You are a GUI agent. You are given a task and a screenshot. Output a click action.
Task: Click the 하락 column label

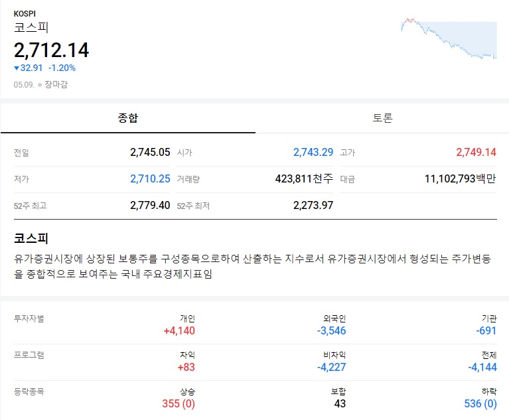tap(489, 391)
